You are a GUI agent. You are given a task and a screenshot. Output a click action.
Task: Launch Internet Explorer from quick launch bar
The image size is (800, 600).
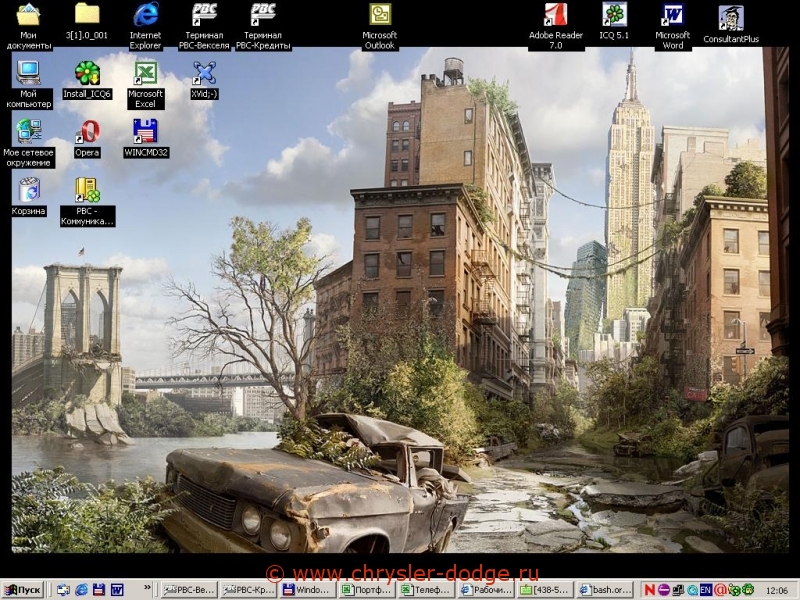click(81, 590)
